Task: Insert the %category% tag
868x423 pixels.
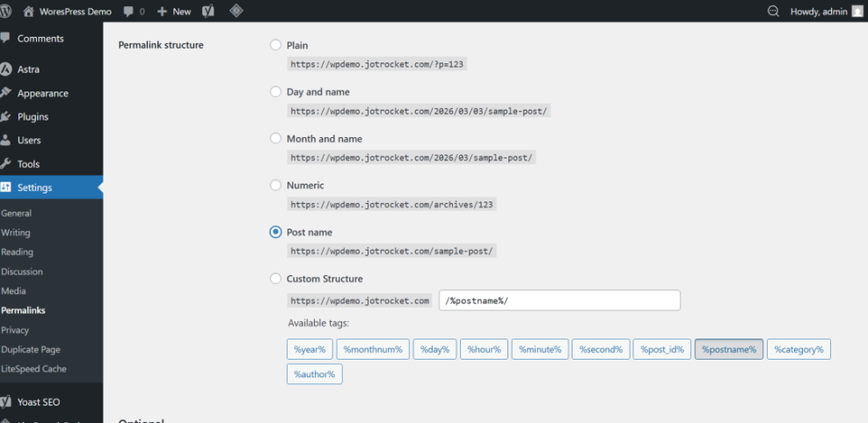Action: click(x=799, y=349)
